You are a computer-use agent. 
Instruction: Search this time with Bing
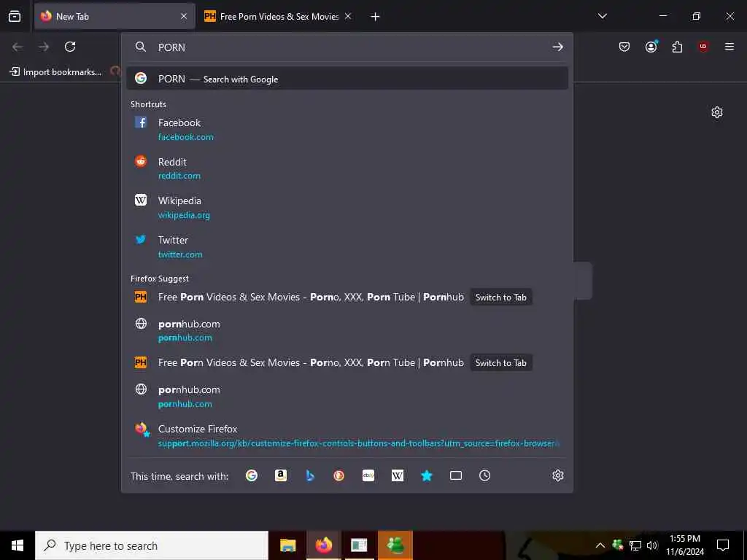click(310, 475)
